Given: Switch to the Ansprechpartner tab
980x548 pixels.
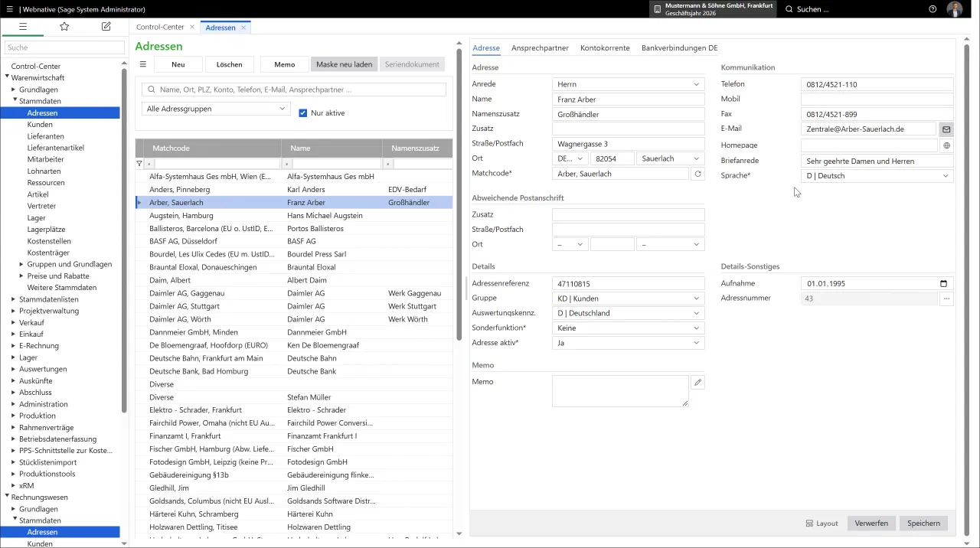Looking at the screenshot, I should coord(540,47).
